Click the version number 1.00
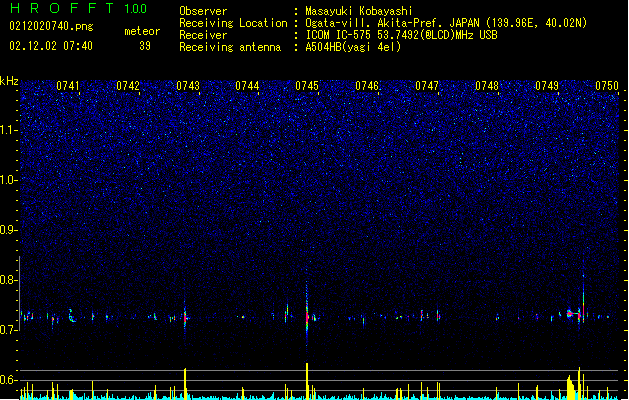 (136, 8)
